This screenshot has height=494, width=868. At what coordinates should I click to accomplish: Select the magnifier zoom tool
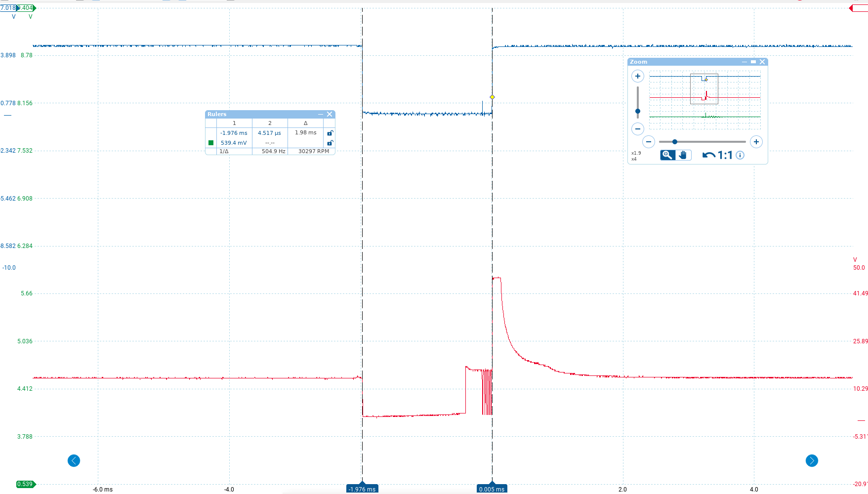tap(667, 155)
